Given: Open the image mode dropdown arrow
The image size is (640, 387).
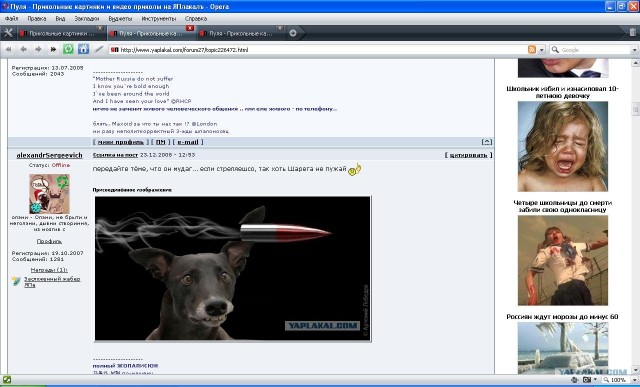Looking at the screenshot, I should tap(595, 380).
